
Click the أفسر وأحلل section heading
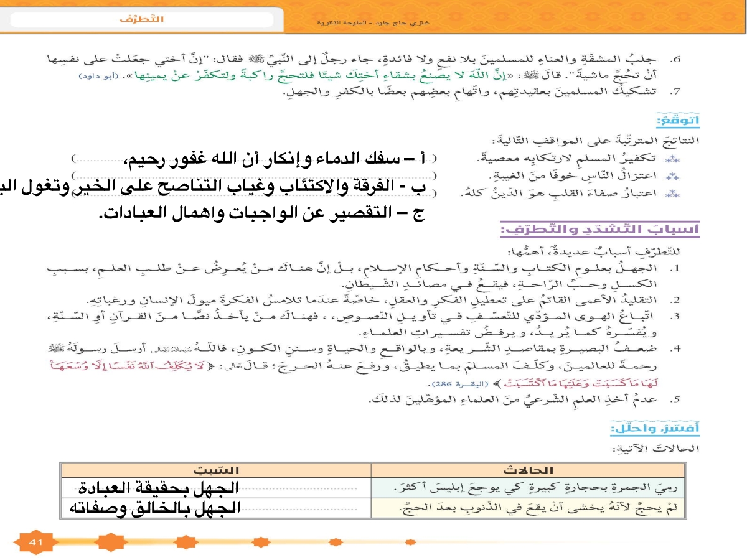pyautogui.click(x=672, y=428)
